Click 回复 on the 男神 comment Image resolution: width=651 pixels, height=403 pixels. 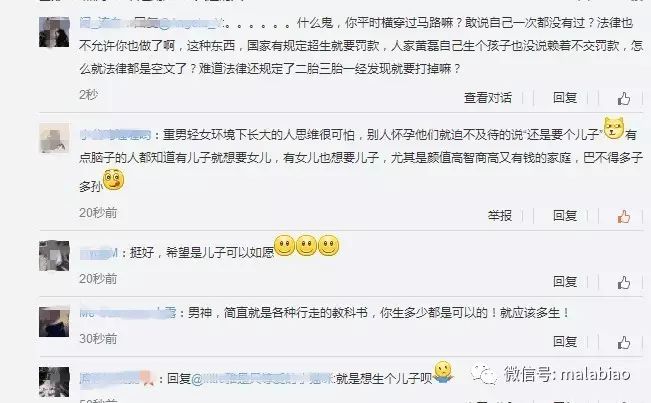[x=565, y=342]
